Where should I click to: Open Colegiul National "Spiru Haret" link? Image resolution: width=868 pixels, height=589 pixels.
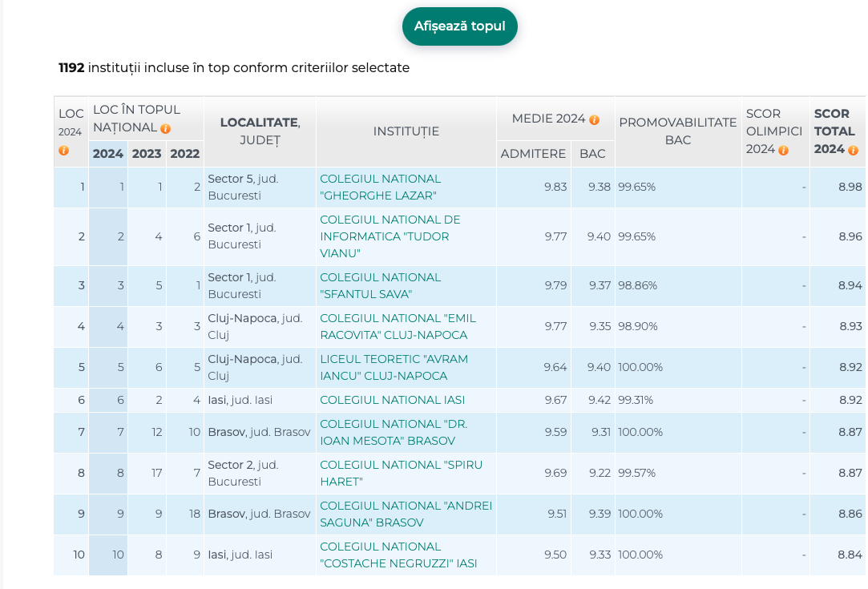[x=402, y=474]
